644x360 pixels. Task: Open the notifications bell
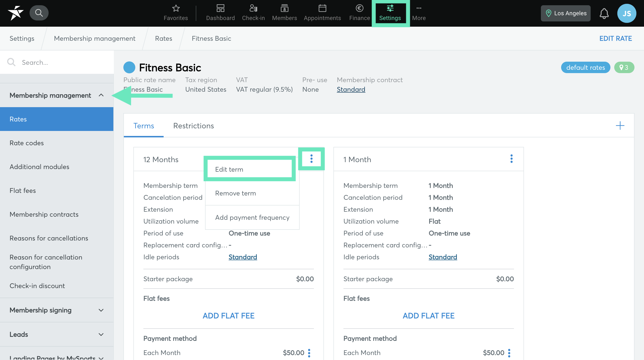click(x=604, y=13)
